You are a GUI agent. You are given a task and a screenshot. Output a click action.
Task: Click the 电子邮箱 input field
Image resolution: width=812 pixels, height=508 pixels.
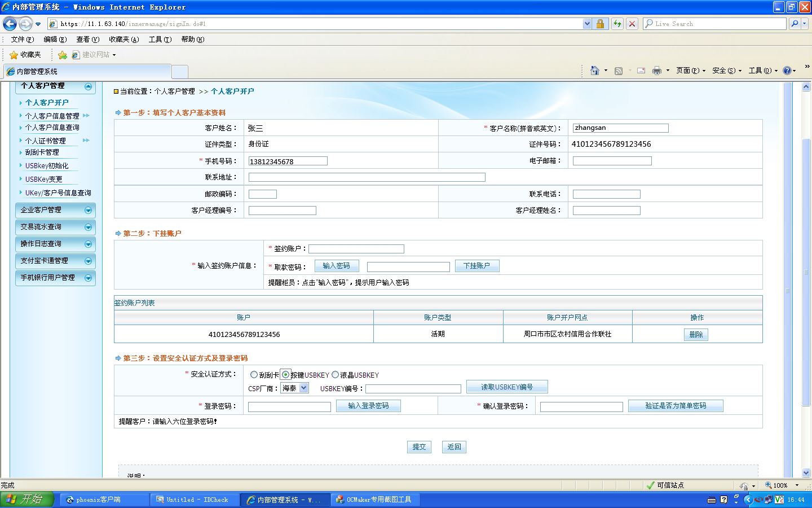tap(612, 161)
